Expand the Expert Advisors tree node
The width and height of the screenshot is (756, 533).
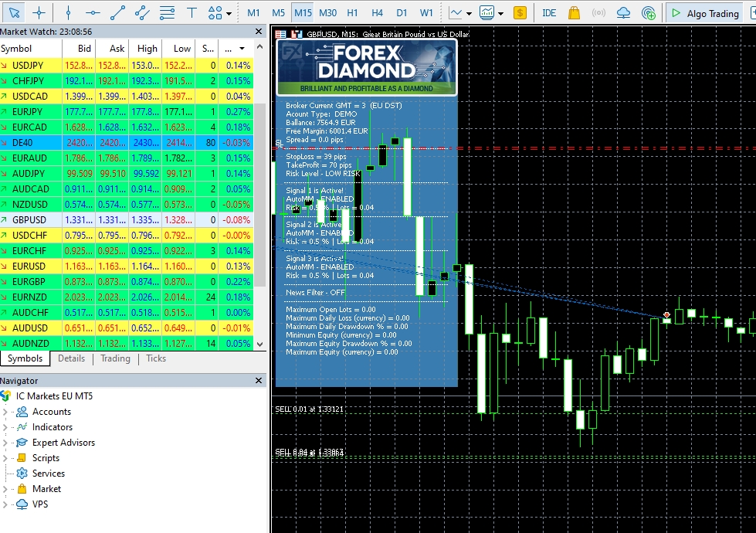click(x=5, y=443)
